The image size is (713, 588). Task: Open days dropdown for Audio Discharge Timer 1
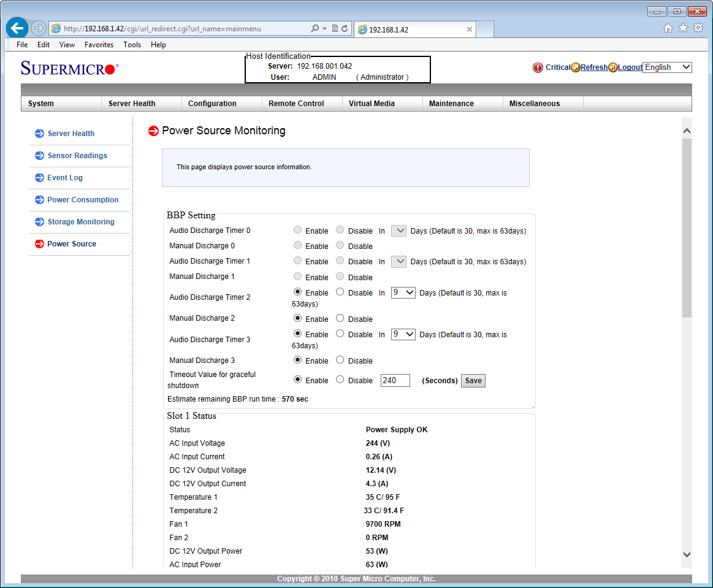398,261
